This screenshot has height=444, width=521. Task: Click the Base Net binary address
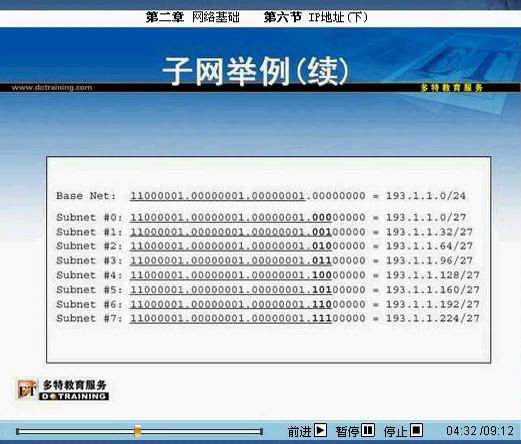(x=248, y=196)
